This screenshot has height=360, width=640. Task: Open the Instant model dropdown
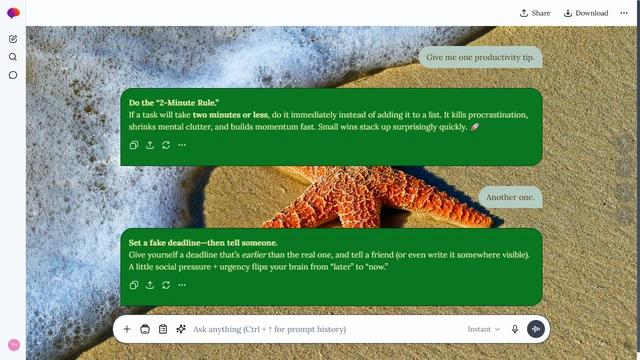[484, 329]
